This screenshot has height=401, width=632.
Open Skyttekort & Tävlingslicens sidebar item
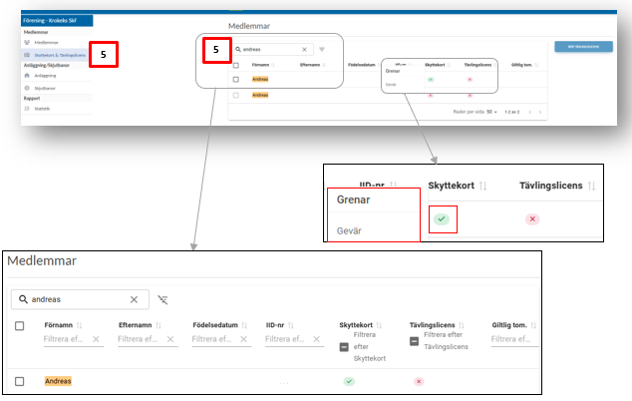[55, 55]
